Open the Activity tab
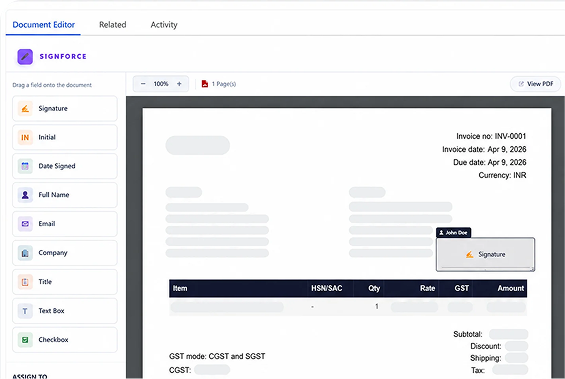The image size is (565, 379). coord(164,24)
